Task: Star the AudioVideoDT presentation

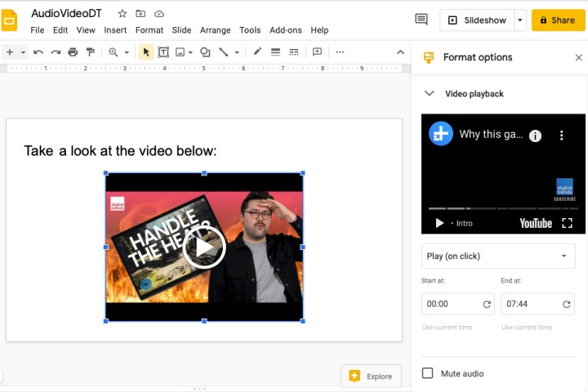Action: click(122, 14)
